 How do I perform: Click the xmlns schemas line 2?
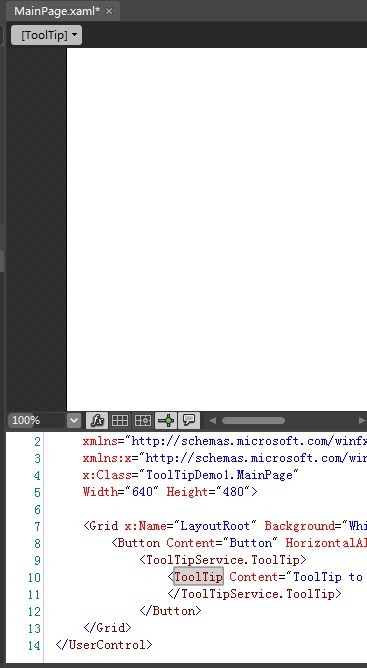(225, 441)
